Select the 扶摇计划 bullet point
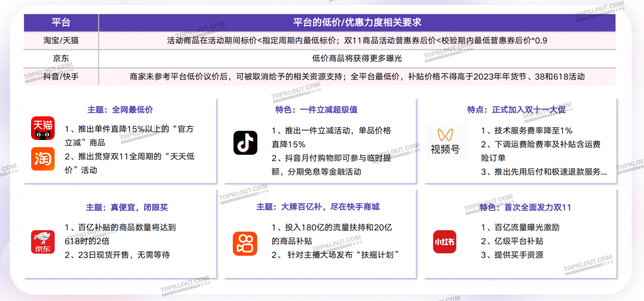This screenshot has height=301, width=644. [336, 255]
